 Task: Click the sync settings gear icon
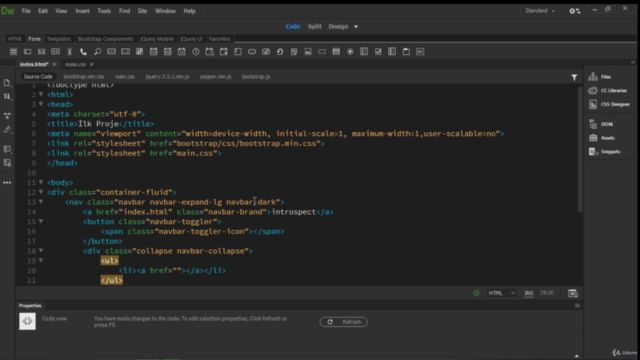[x=575, y=11]
